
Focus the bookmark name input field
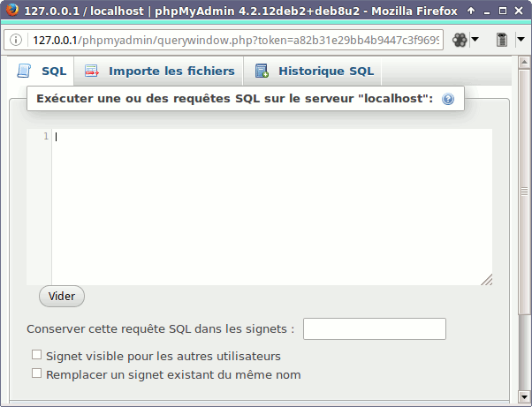tap(374, 328)
